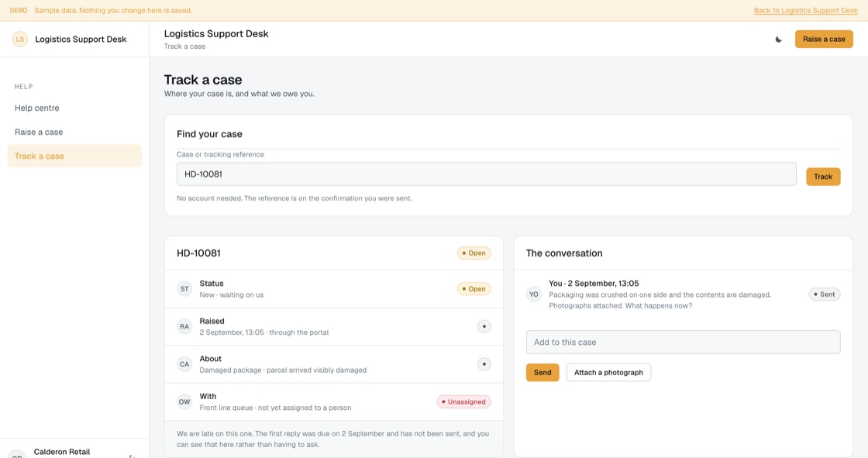This screenshot has width=868, height=458.
Task: Click the YO avatar in the conversation
Action: pyautogui.click(x=534, y=294)
